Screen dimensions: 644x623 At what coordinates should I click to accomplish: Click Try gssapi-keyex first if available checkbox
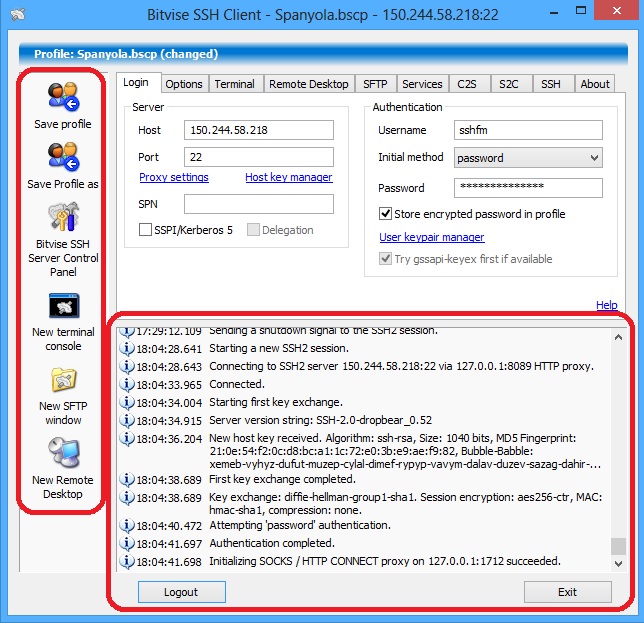point(385,259)
